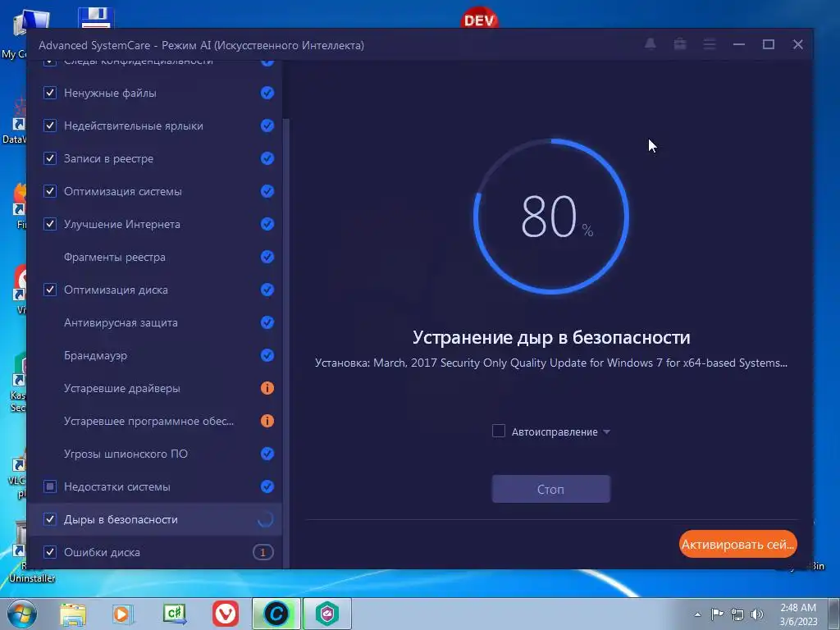
Task: Click the notification bell icon in title bar
Action: (x=650, y=44)
